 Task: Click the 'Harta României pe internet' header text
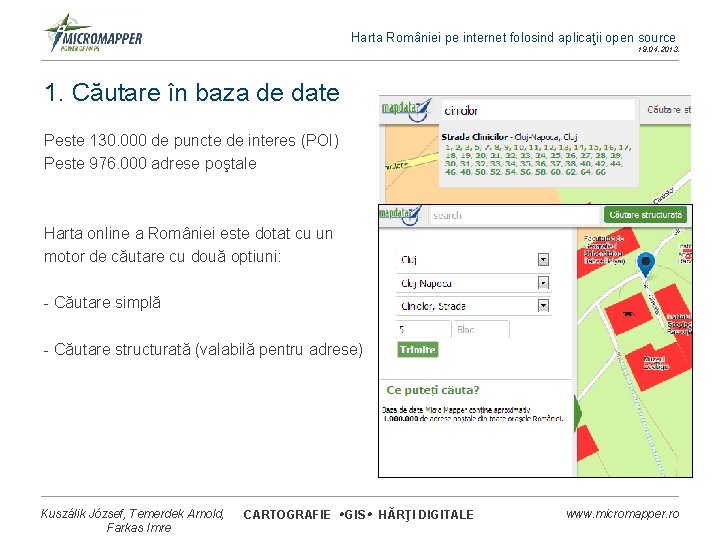tap(513, 38)
